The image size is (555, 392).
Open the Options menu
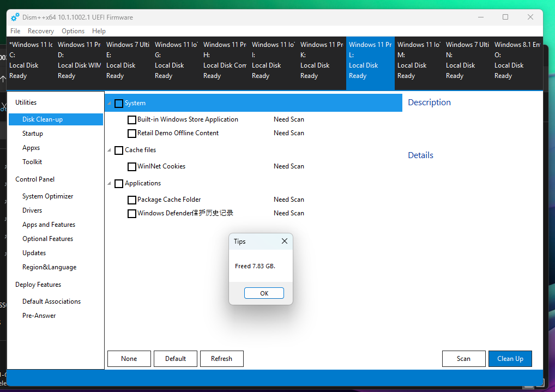click(73, 31)
